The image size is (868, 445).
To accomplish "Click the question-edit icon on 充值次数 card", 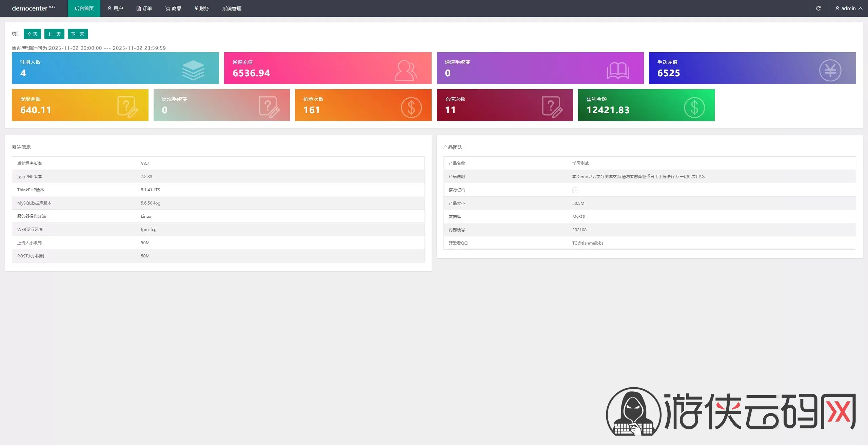I will pos(552,107).
